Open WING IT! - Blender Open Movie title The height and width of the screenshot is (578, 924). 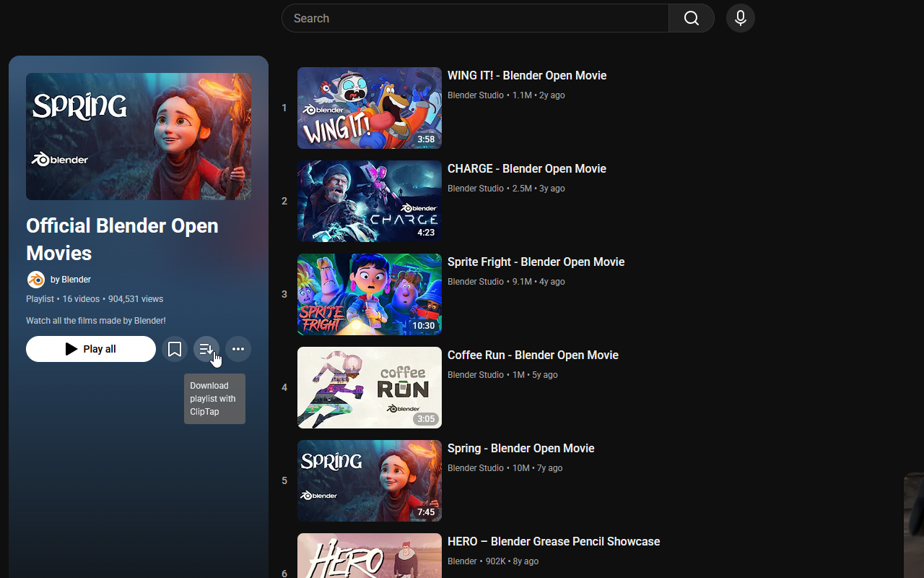click(527, 75)
